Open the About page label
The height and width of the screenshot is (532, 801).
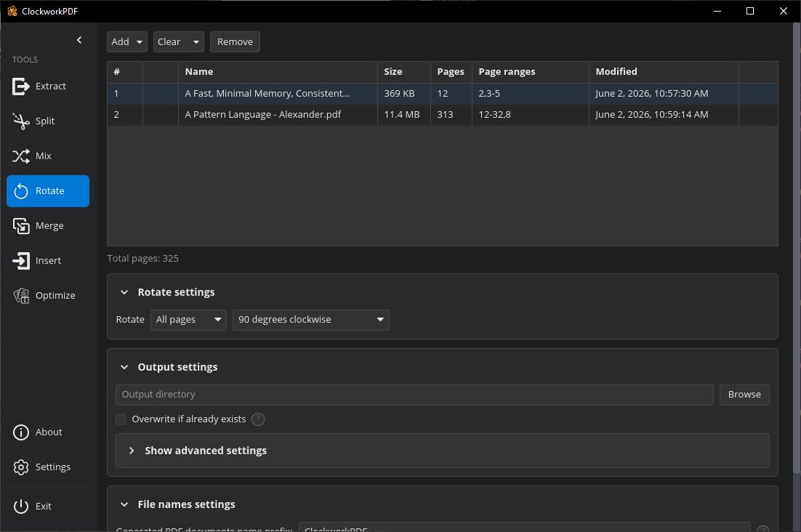(x=49, y=432)
